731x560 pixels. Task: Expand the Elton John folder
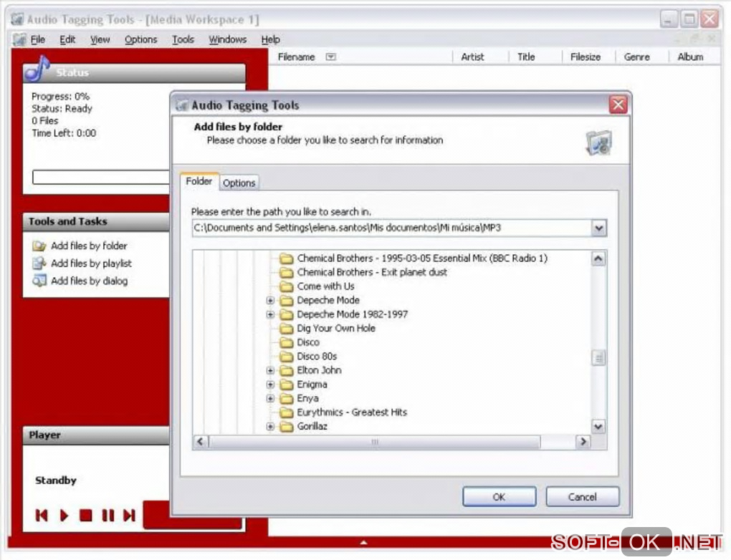tap(270, 370)
